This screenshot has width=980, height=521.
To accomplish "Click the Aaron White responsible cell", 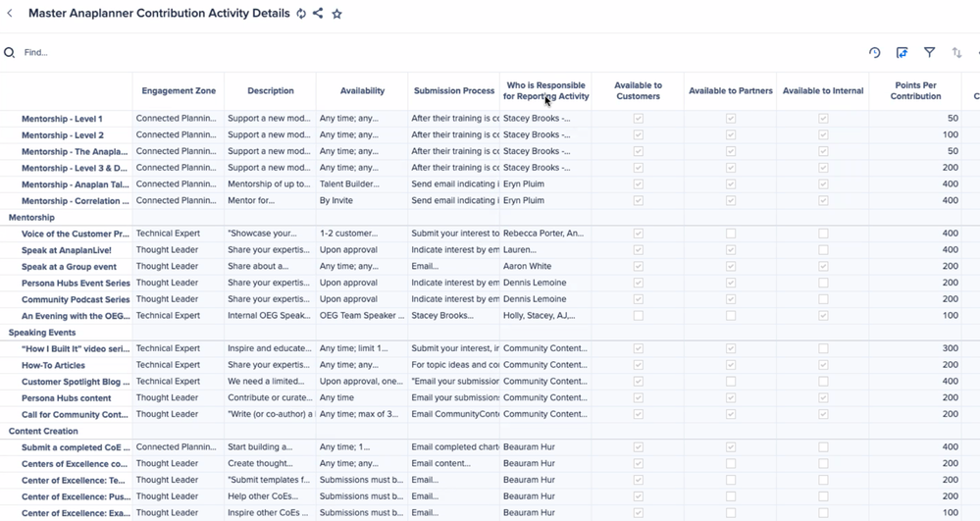I will (x=545, y=267).
